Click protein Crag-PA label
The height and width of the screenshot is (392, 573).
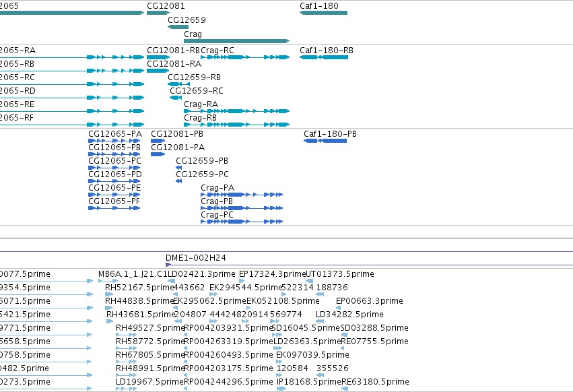(x=217, y=188)
